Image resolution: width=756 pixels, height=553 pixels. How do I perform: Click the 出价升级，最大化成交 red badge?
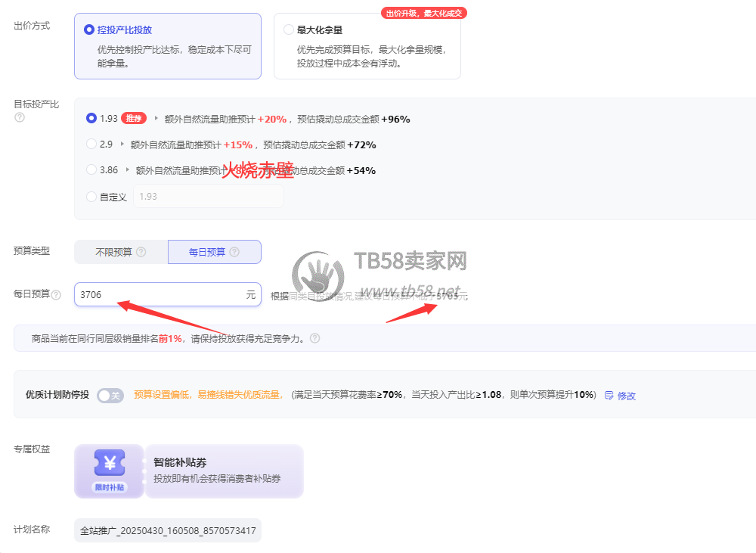[x=424, y=13]
